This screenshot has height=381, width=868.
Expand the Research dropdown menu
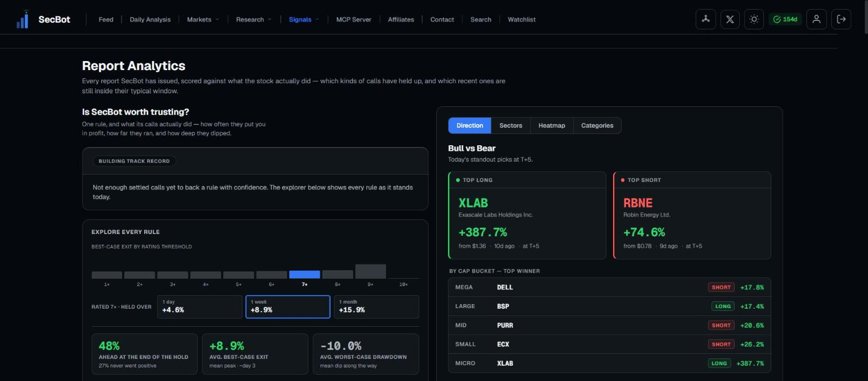point(254,19)
